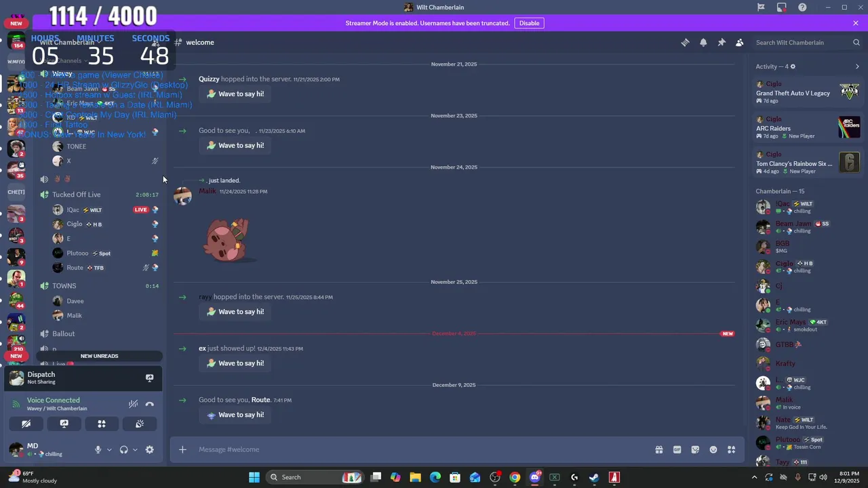The width and height of the screenshot is (868, 488).
Task: Open User Settings gear
Action: [150, 449]
